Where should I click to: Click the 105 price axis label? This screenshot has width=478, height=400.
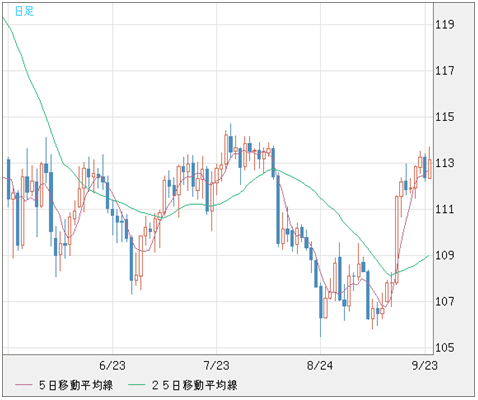445,348
